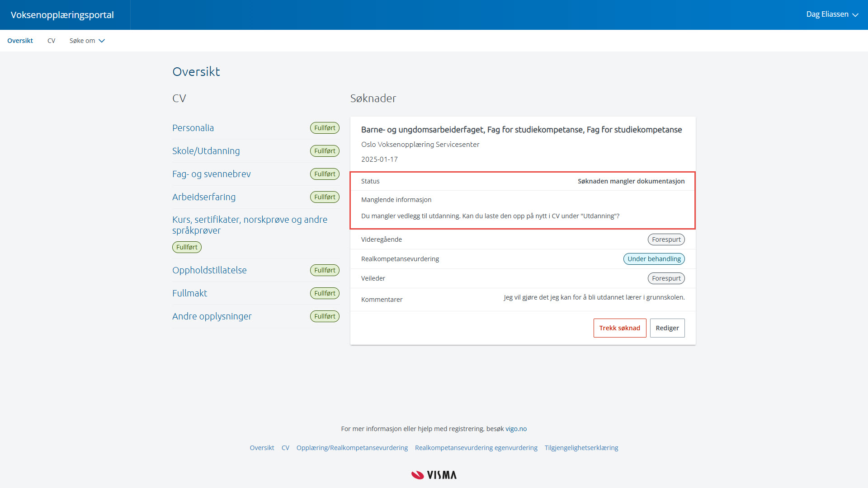Open Andre opplysninger section
868x488 pixels.
pyautogui.click(x=212, y=316)
